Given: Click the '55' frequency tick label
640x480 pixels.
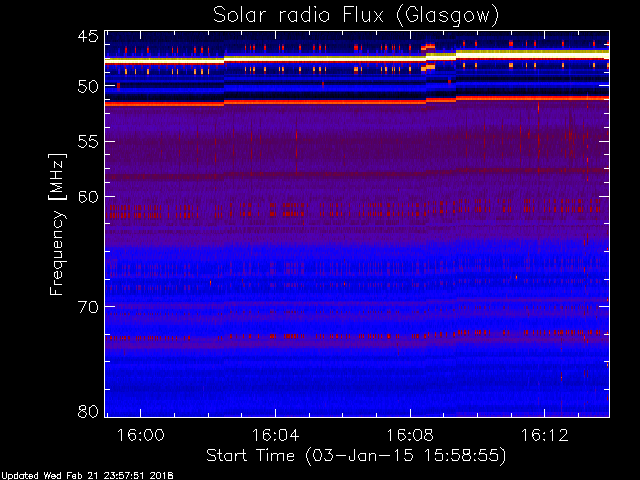Looking at the screenshot, I should click(x=88, y=142).
